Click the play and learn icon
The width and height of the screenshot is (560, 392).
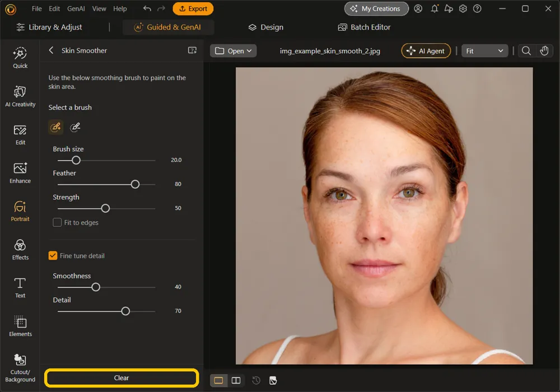(449, 8)
